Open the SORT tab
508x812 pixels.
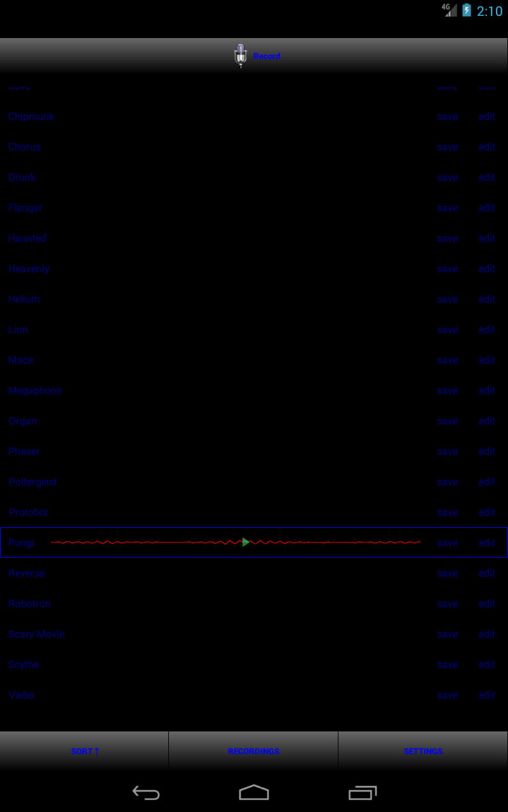(84, 751)
